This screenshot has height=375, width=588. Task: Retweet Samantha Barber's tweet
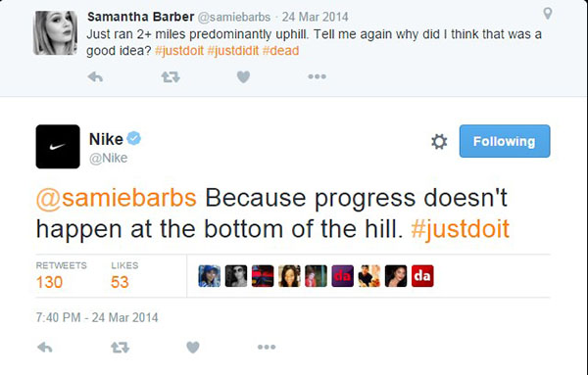pyautogui.click(x=171, y=77)
